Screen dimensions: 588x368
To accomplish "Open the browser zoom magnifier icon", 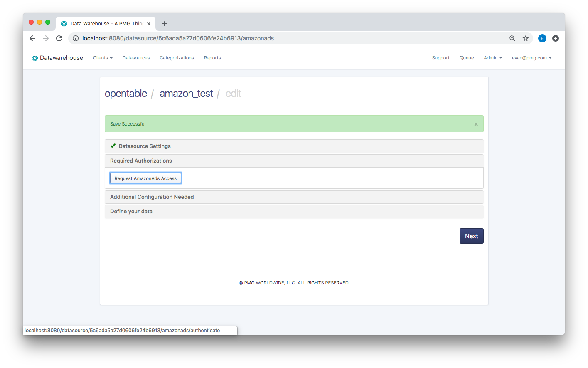I will pyautogui.click(x=512, y=38).
